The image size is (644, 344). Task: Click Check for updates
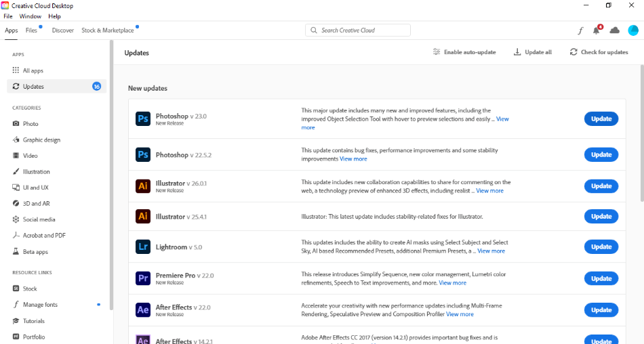599,52
